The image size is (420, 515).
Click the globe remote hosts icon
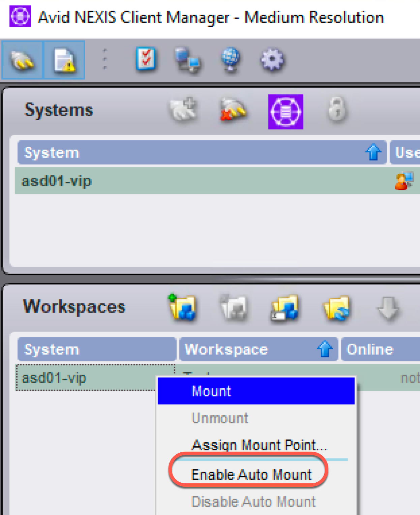click(x=230, y=60)
